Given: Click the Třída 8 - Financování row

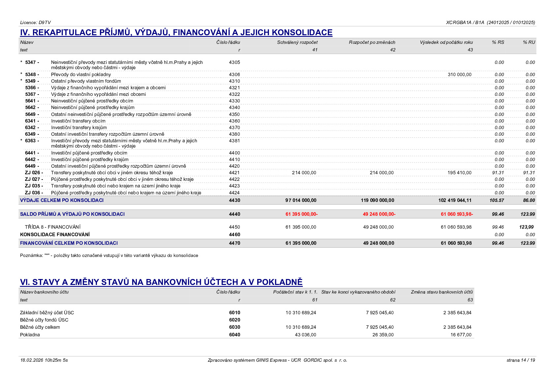Looking at the screenshot, I should [277, 227].
